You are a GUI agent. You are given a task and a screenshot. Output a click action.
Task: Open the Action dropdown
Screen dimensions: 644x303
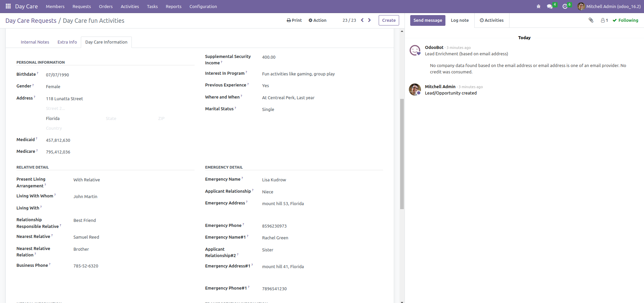click(317, 20)
